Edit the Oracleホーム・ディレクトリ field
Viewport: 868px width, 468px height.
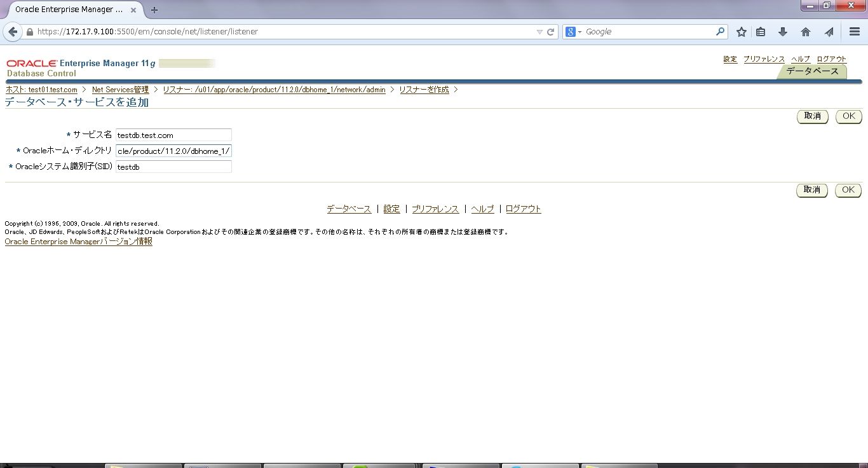(173, 151)
